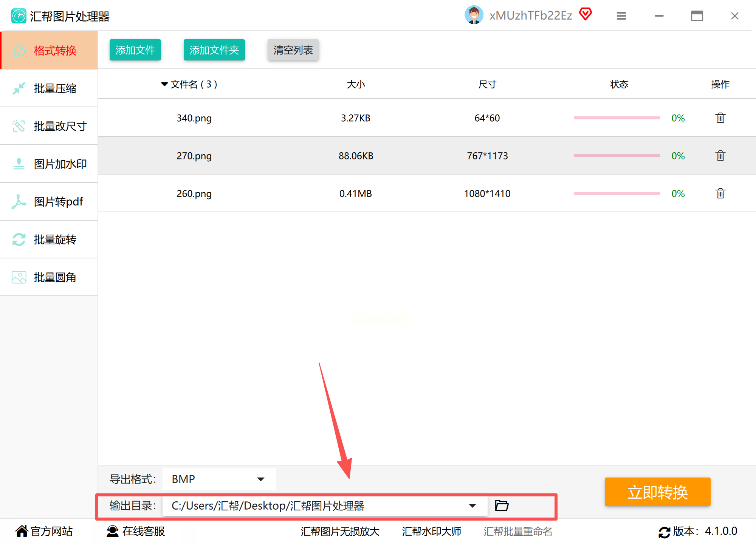Delete the 340.png row with trash icon
Viewport: 756px width, 544px height.
(720, 118)
